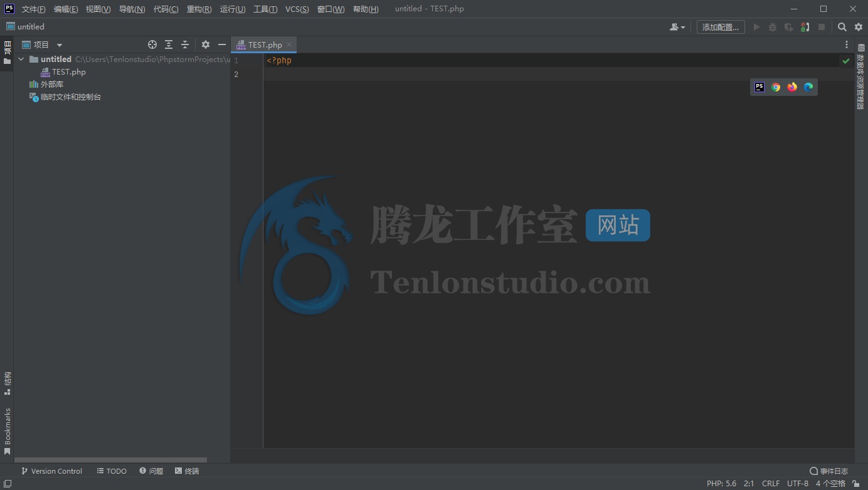Open the 代码(C) menu
This screenshot has height=490, width=868.
pyautogui.click(x=166, y=9)
